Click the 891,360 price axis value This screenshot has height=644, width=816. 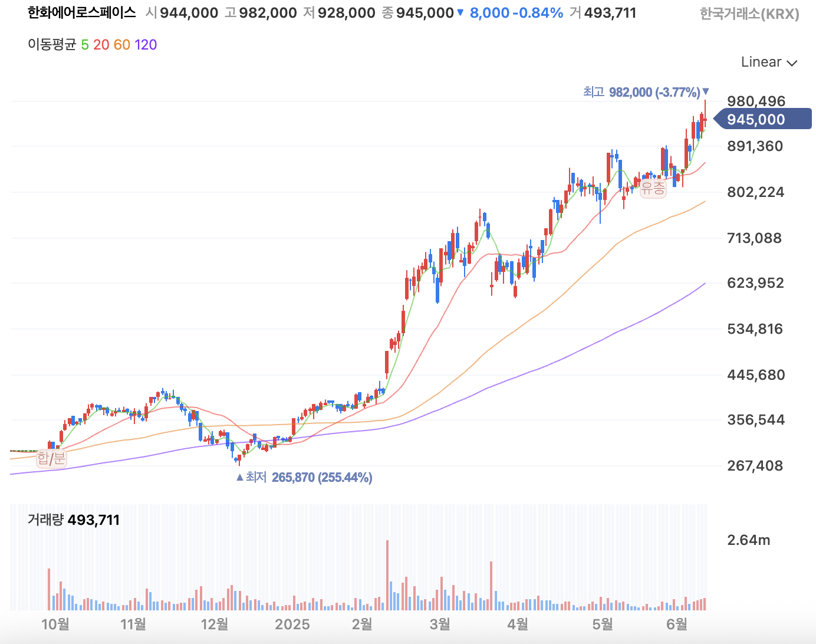755,146
